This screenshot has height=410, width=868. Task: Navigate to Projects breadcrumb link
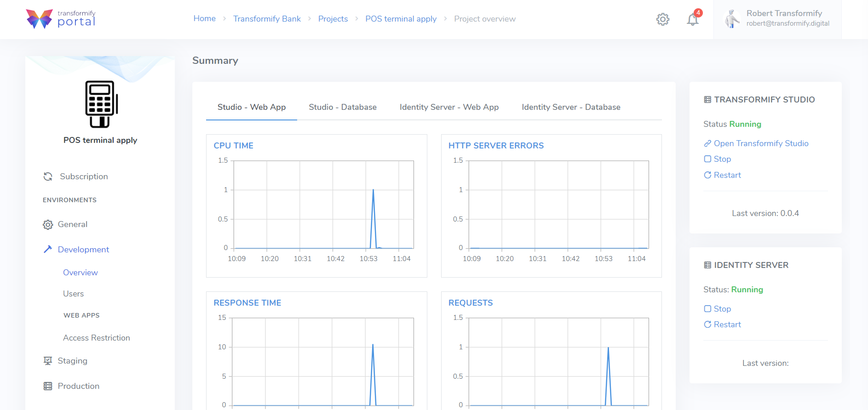[x=333, y=19]
